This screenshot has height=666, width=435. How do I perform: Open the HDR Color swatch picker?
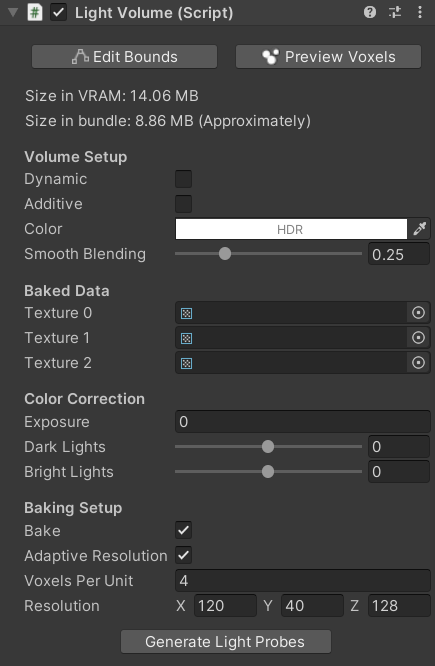[x=291, y=229]
